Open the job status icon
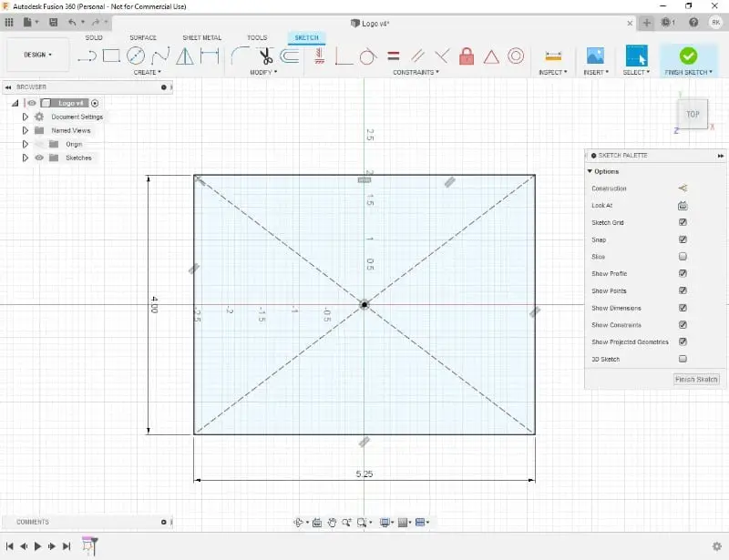Screen dimensions: 729x560 coord(668,22)
